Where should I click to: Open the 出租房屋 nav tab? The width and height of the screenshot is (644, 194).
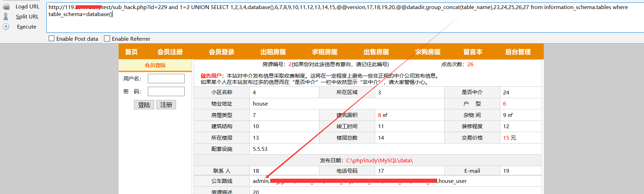(273, 52)
